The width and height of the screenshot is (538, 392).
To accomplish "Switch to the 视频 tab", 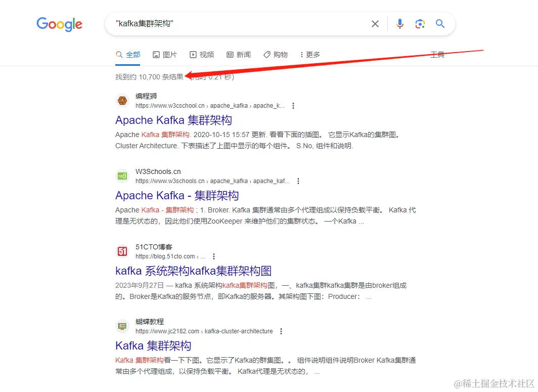I will tap(202, 55).
